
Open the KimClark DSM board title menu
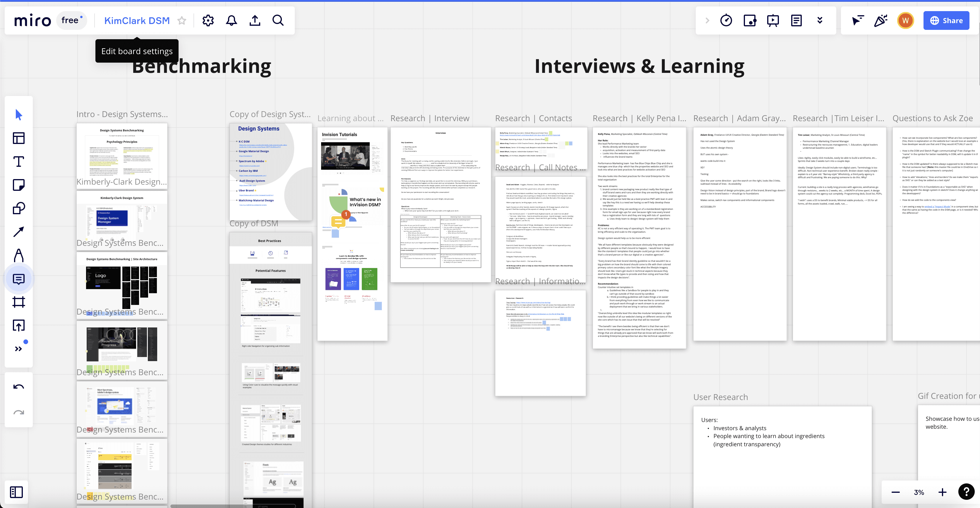click(137, 20)
